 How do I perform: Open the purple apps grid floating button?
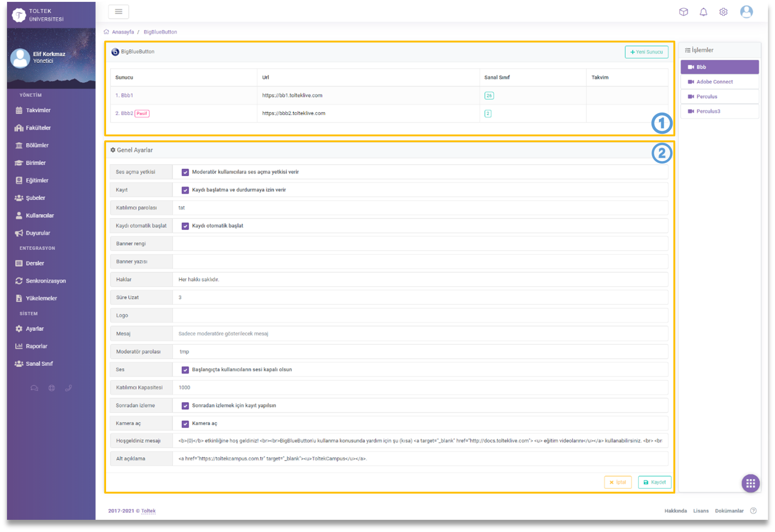tap(750, 483)
